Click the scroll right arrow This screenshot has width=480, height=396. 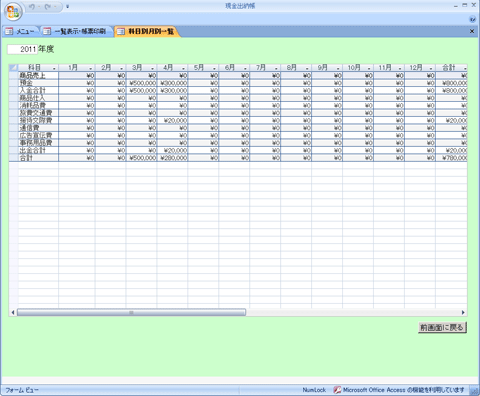463,312
